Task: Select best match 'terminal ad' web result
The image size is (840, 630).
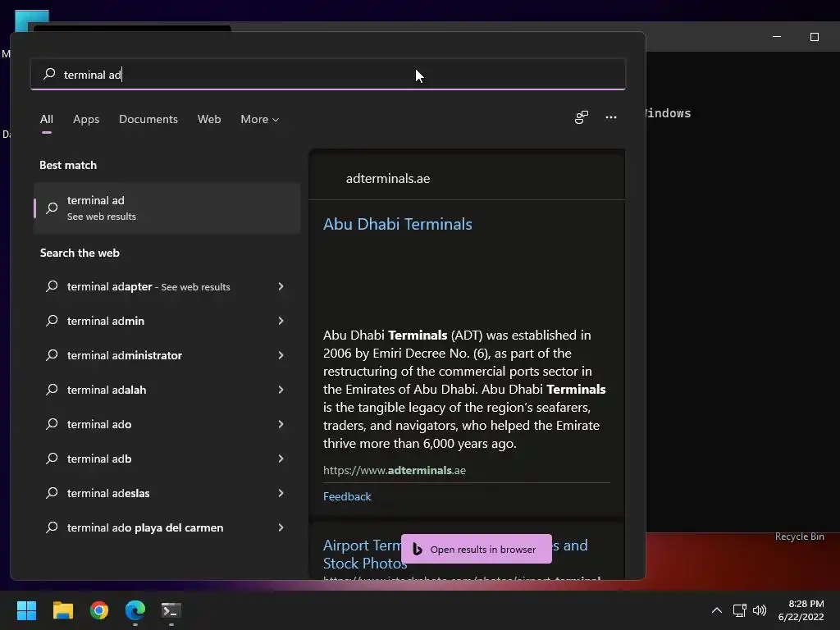Action: 167,208
